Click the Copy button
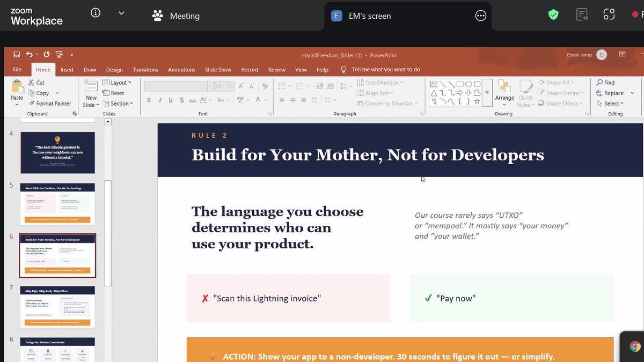 coord(39,93)
